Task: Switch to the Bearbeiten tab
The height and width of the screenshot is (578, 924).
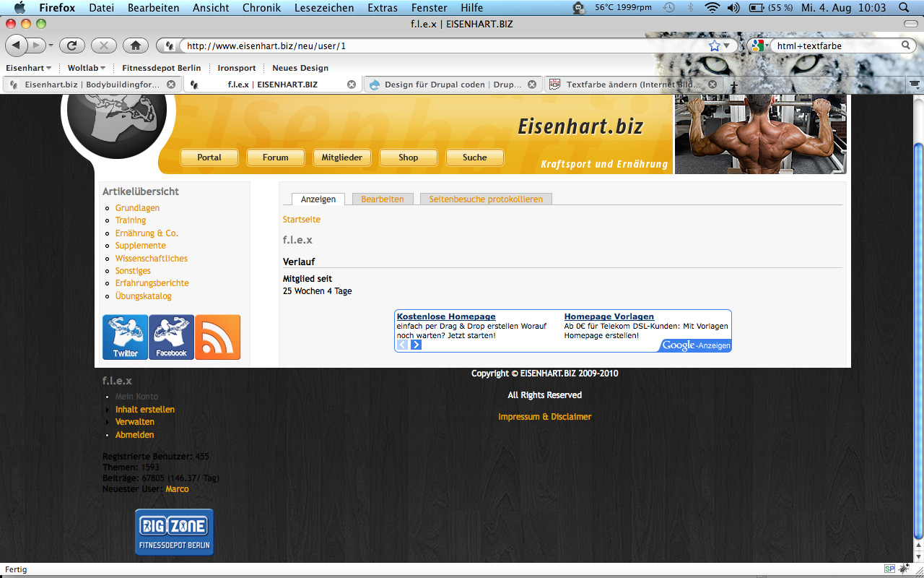Action: point(383,199)
